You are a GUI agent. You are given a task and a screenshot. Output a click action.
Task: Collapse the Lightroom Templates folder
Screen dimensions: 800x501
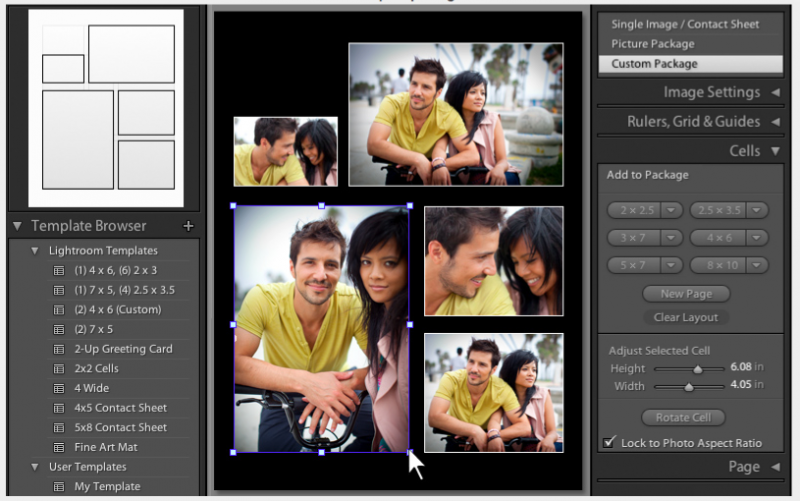click(35, 250)
